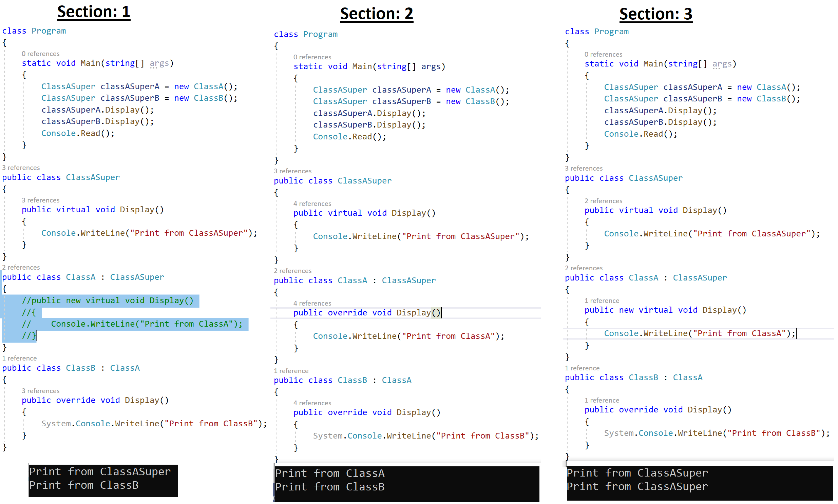Click commented Console.WriteLine ClassA line in Section 1
Screen dimensions: 838x504
tap(132, 324)
